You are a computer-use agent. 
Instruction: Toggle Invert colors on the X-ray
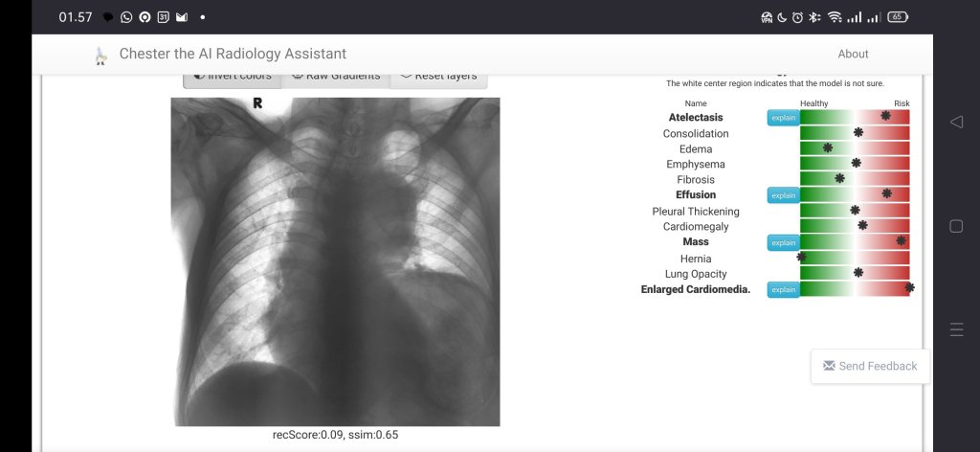click(x=233, y=77)
